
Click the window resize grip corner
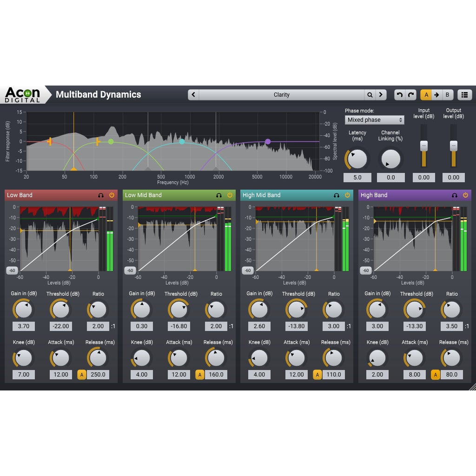click(x=472, y=387)
